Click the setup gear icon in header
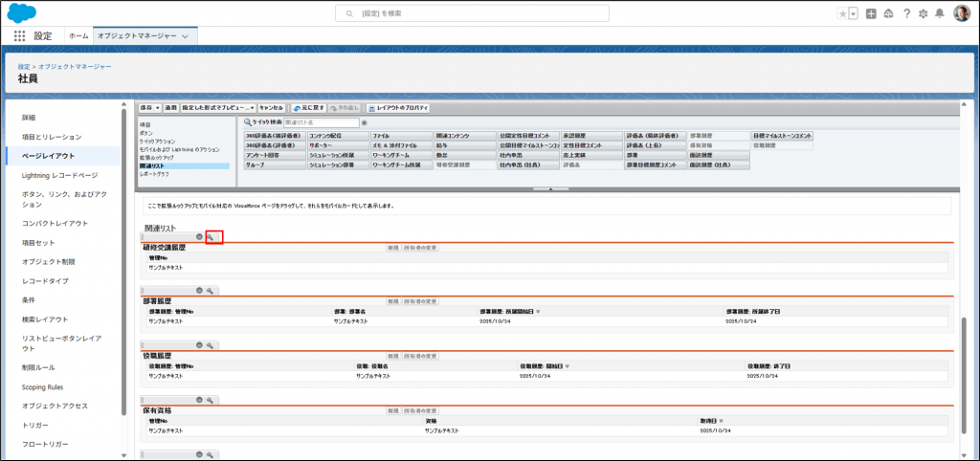Viewport: 980px width, 461px height. tap(923, 13)
